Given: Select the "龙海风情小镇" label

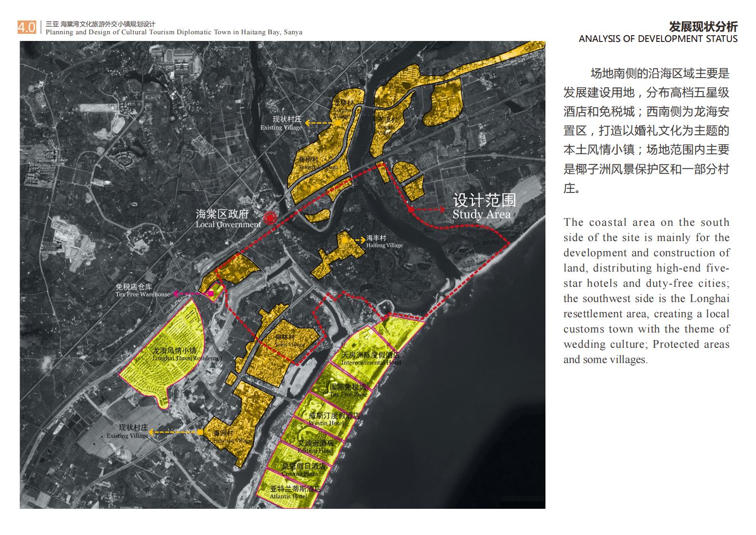Looking at the screenshot, I should (x=175, y=351).
